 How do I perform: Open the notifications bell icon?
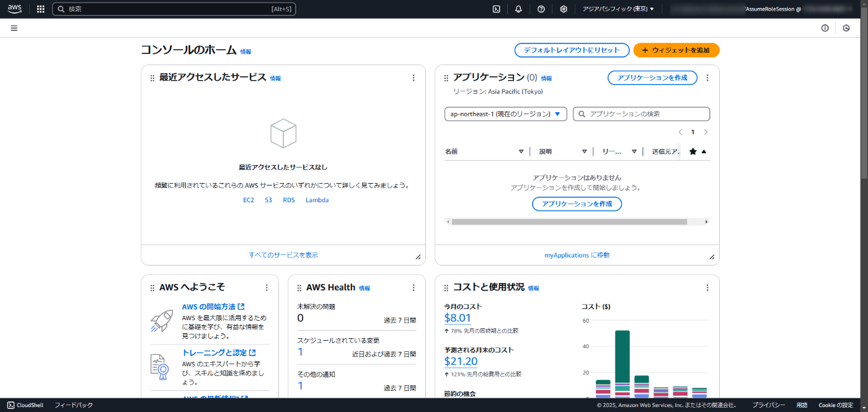click(x=518, y=9)
